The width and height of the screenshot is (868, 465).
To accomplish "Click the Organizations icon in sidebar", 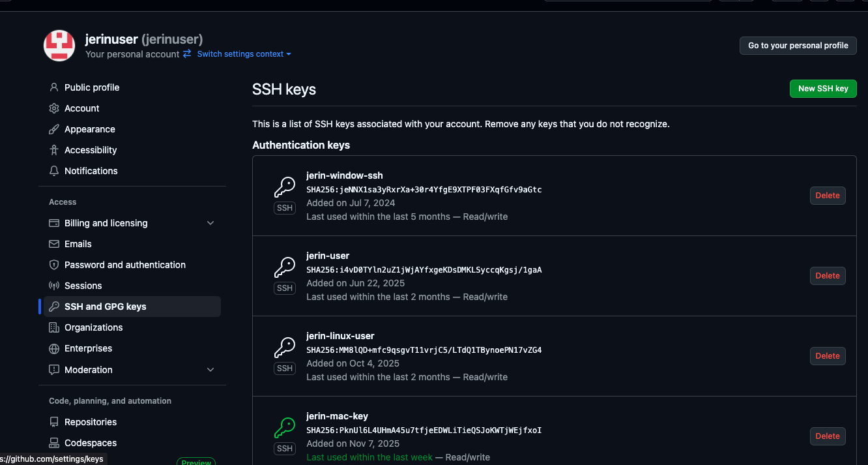I will (x=54, y=327).
